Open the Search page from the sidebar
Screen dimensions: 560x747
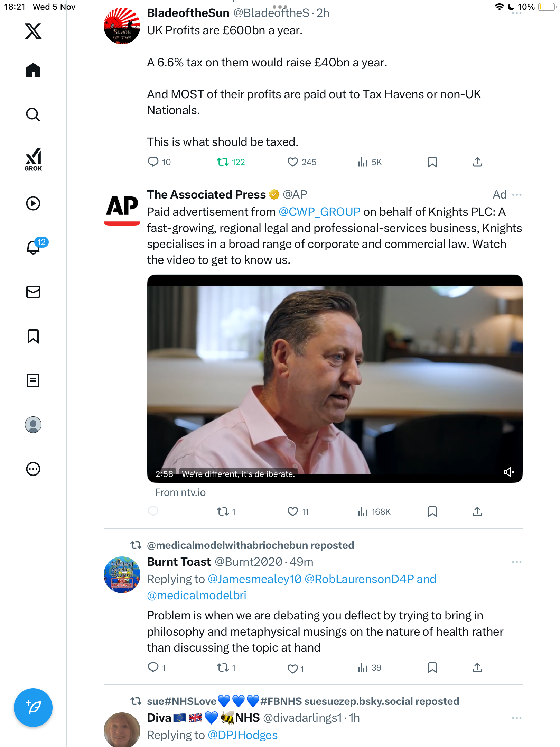pos(33,114)
